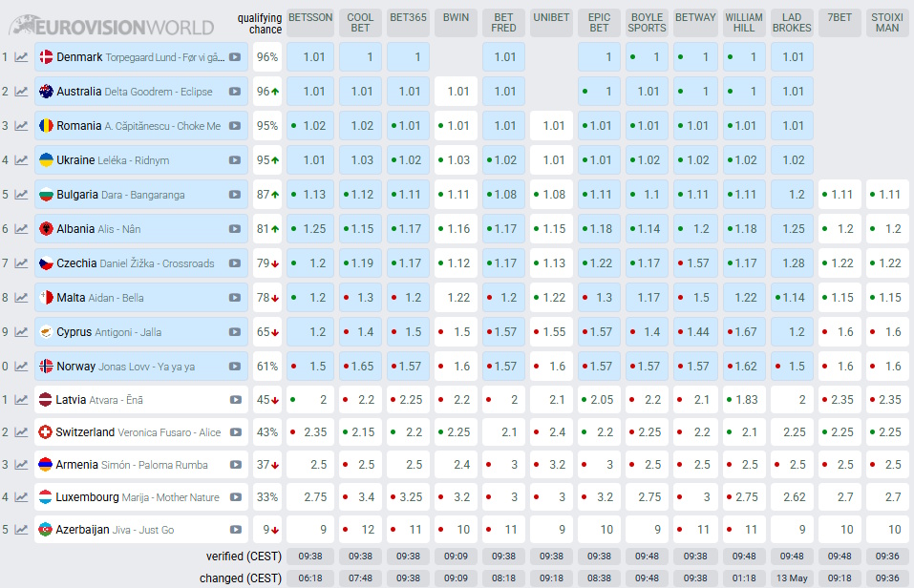Image resolution: width=914 pixels, height=588 pixels.
Task: Open the Bwin bookmaker column header
Action: tap(456, 23)
